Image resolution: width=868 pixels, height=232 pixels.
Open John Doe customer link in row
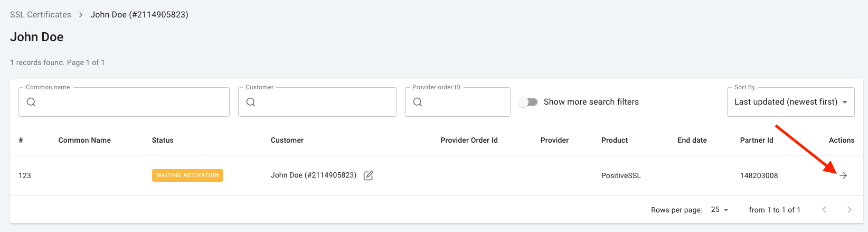[314, 175]
